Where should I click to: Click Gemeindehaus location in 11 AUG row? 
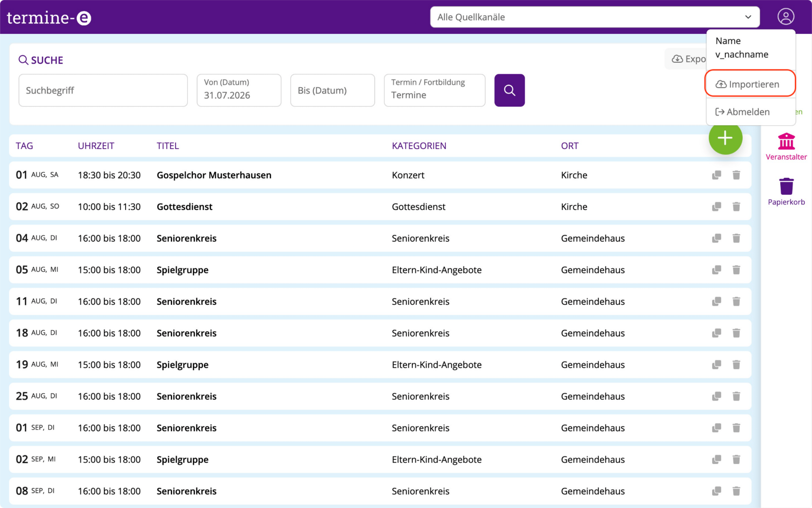point(593,301)
